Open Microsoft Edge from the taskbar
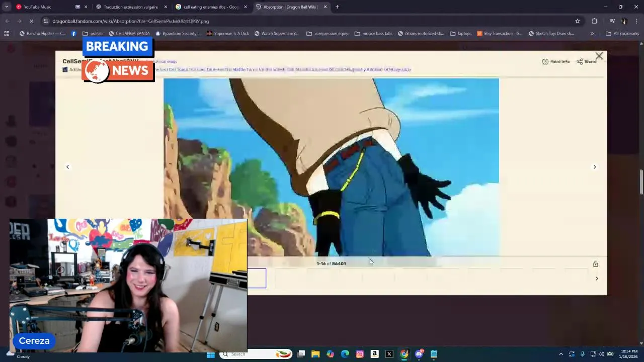The image size is (644, 362). [x=345, y=354]
